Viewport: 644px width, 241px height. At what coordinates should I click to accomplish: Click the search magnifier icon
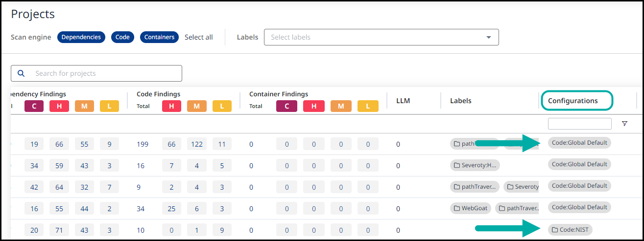pyautogui.click(x=21, y=73)
